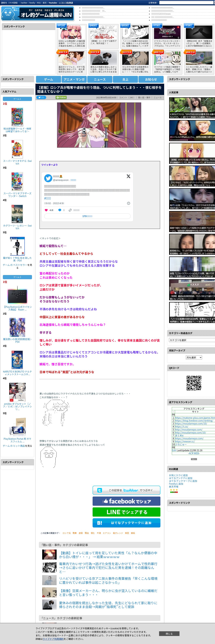Open the アニメ・マンガ navigation tab
The height and width of the screenshot is (644, 215).
pyautogui.click(x=74, y=79)
